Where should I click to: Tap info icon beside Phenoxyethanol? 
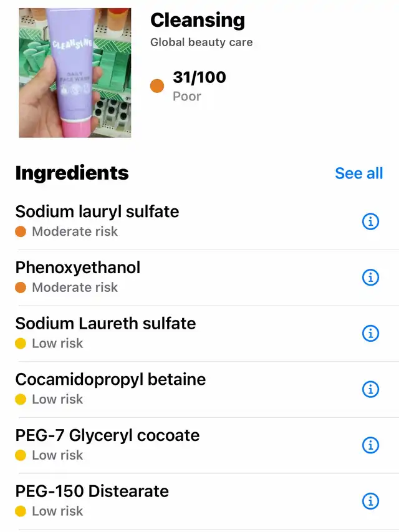click(x=370, y=278)
